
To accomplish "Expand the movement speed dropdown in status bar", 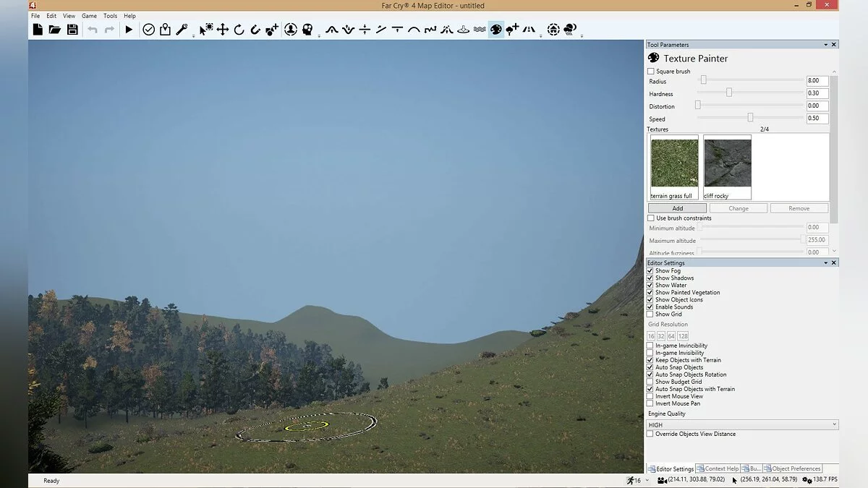I will [x=647, y=481].
